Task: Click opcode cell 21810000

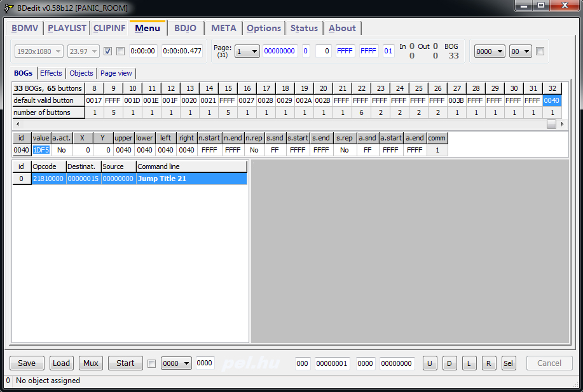Action: point(48,179)
